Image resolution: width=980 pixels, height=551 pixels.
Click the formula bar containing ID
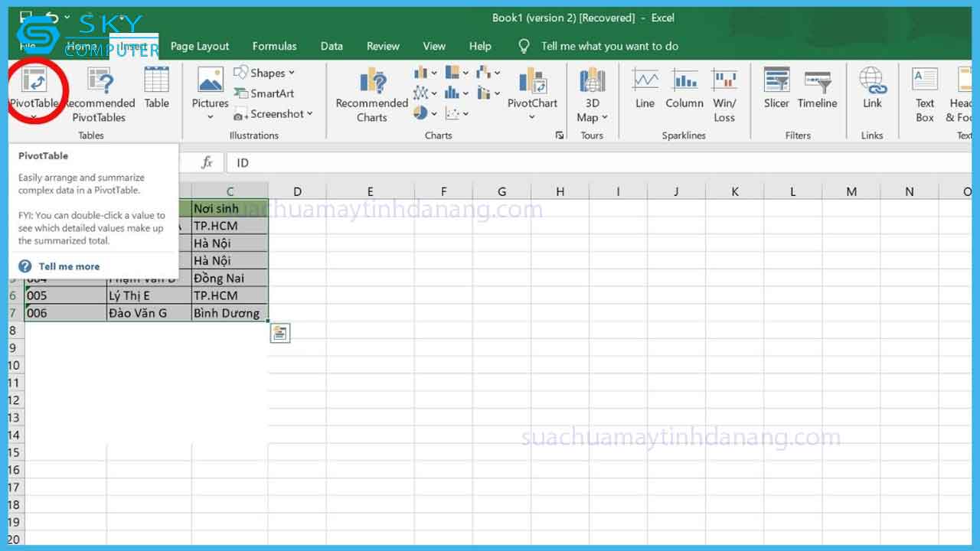point(601,162)
